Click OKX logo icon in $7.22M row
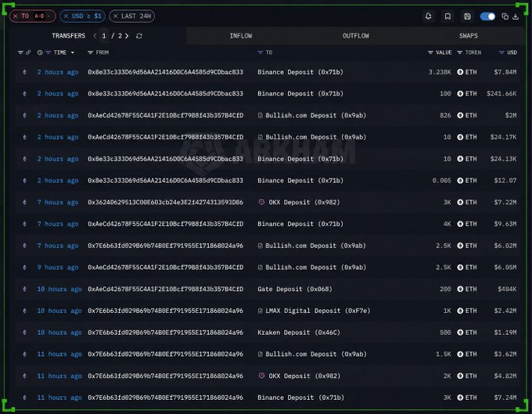Image resolution: width=532 pixels, height=414 pixels. pyautogui.click(x=261, y=202)
